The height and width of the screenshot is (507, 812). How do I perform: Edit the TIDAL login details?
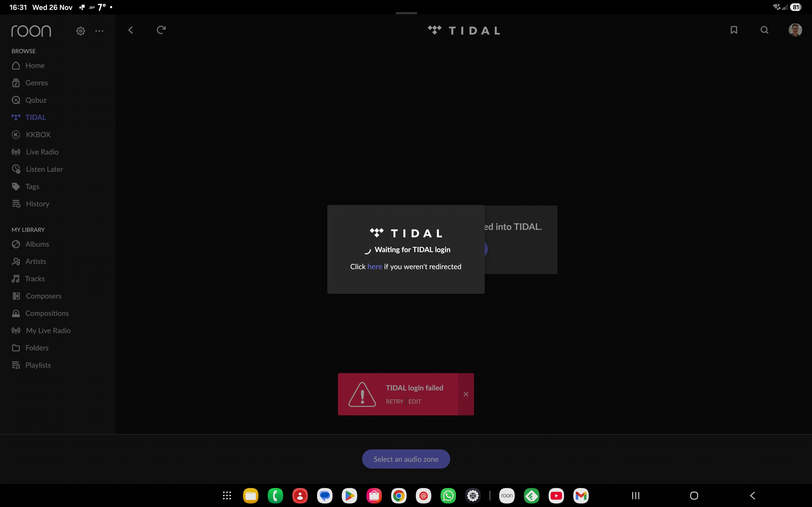coord(415,401)
